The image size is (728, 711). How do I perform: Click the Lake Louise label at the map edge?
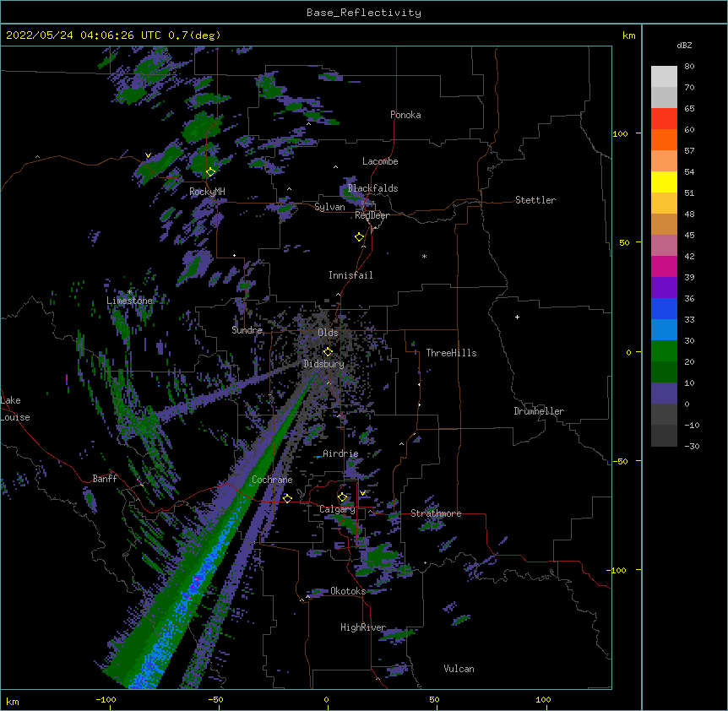coord(15,409)
